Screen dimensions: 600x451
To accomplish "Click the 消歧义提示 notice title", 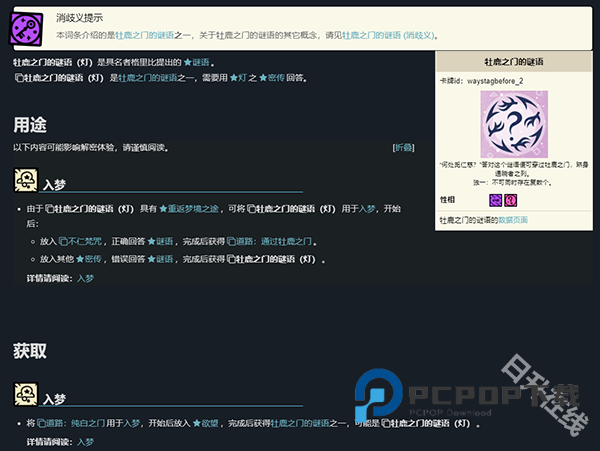I will [x=80, y=18].
